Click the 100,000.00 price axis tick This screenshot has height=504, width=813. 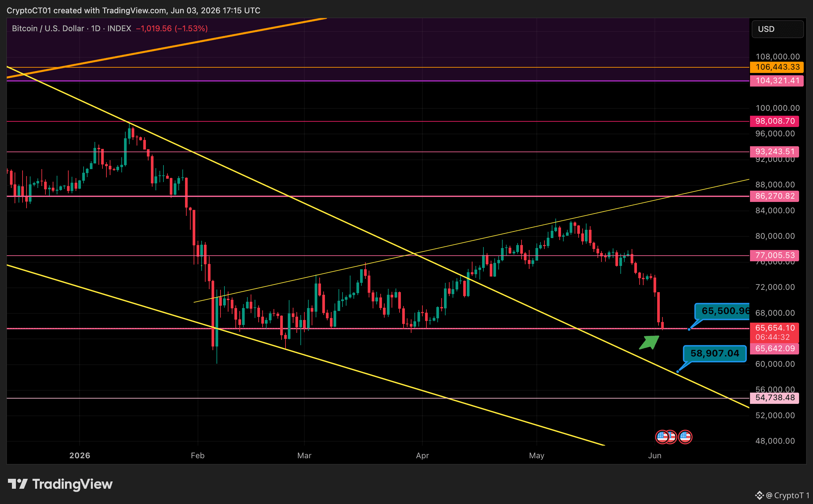coord(777,108)
